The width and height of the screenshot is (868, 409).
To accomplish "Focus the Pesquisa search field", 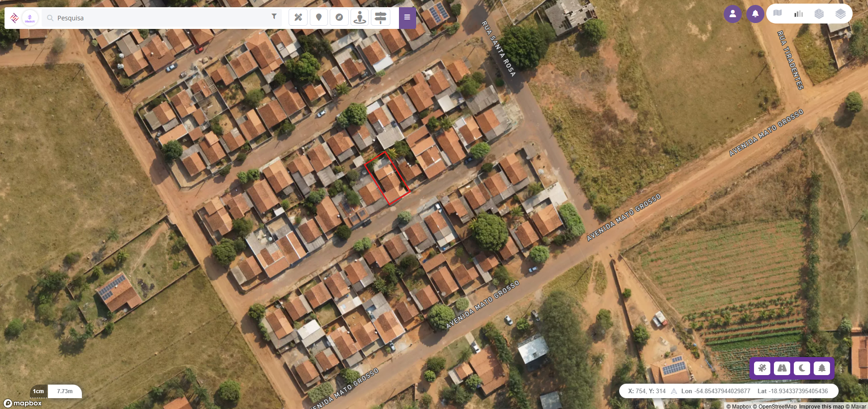I will point(158,18).
